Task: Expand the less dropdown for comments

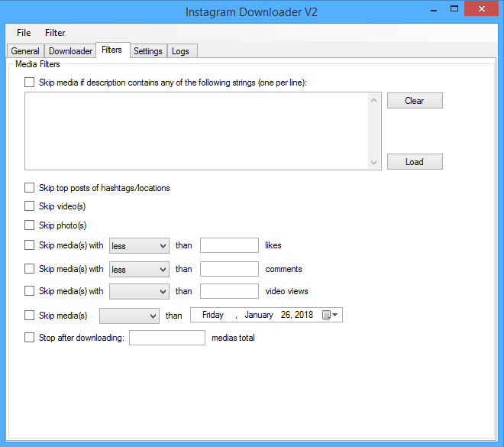Action: click(139, 269)
